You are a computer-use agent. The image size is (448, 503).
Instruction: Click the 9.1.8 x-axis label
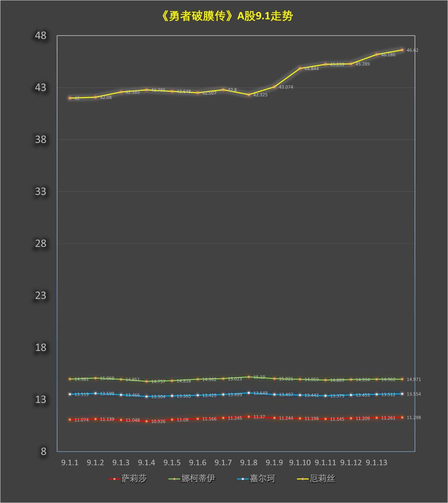(x=248, y=462)
